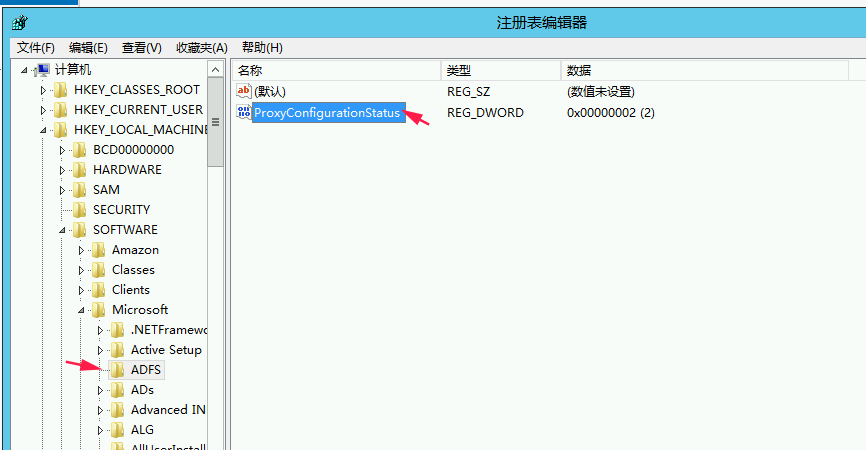Expand the Clients key
Viewport: 866px width, 450px height.
81,290
